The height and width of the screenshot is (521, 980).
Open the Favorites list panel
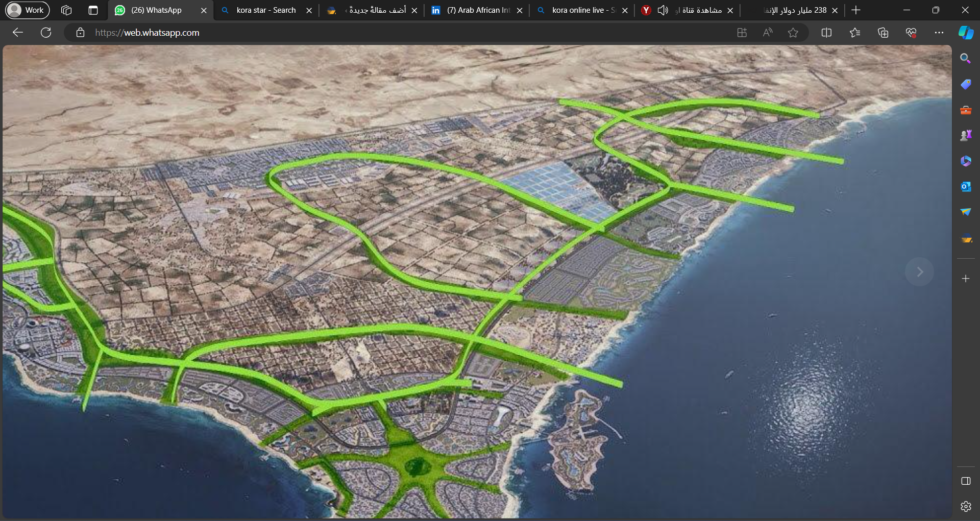click(x=855, y=33)
